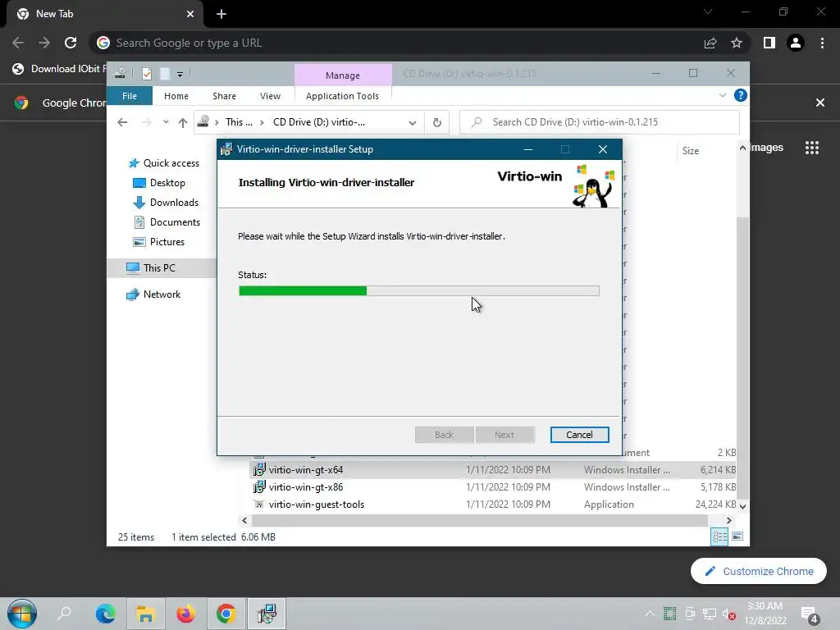Click the Download IObit bookmark
Viewport: 840px width, 630px height.
[59, 69]
